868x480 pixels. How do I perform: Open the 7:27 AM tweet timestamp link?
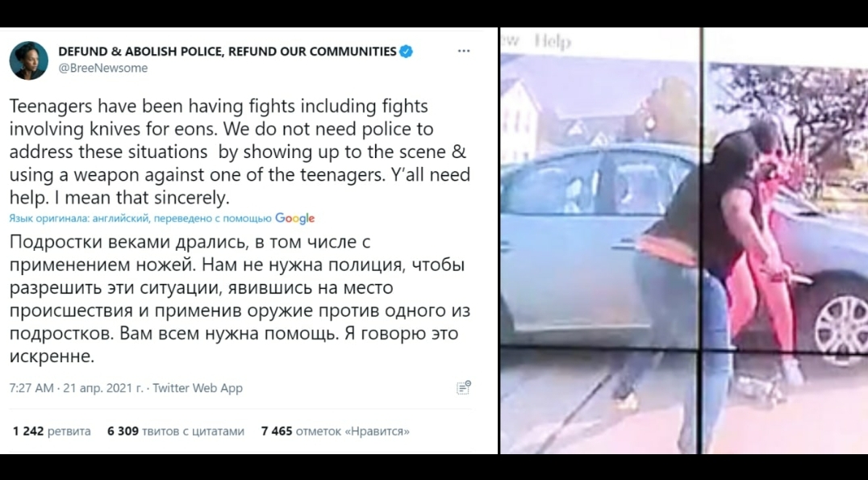pyautogui.click(x=31, y=388)
